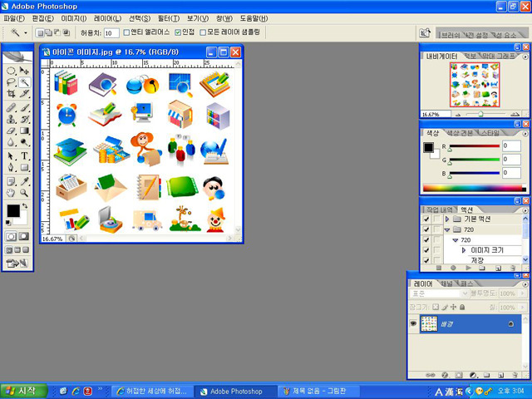Select the Blur tool
The image size is (532, 399).
(x=11, y=142)
